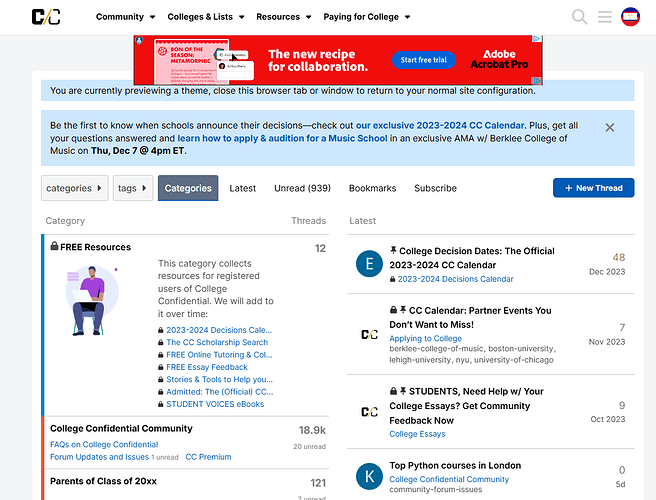This screenshot has width=656, height=500.
Task: Click the Threads column header
Action: [x=308, y=221]
